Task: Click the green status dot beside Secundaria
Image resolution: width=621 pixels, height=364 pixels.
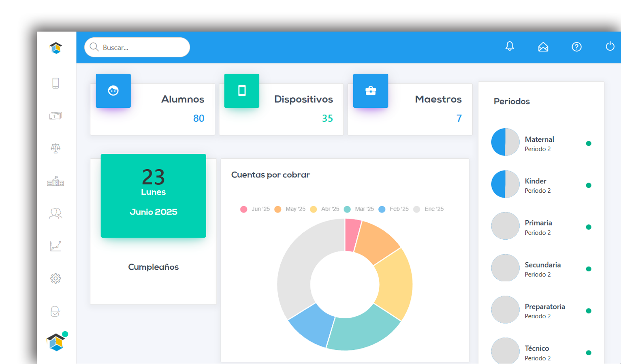Action: pos(589,269)
